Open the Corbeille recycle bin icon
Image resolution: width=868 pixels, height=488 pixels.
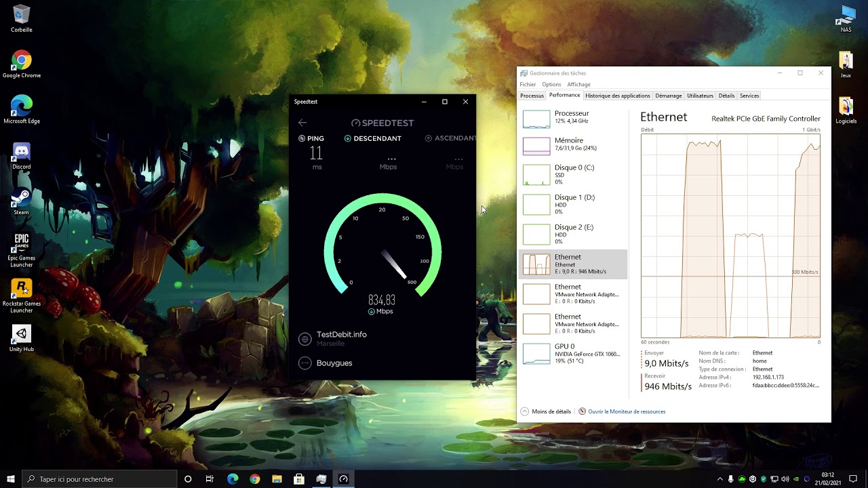pyautogui.click(x=22, y=18)
